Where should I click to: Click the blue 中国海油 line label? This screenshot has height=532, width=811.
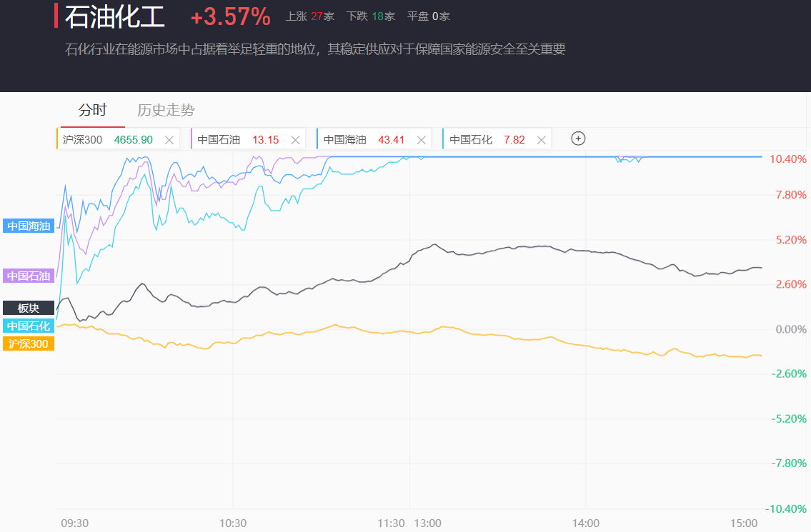click(x=29, y=226)
